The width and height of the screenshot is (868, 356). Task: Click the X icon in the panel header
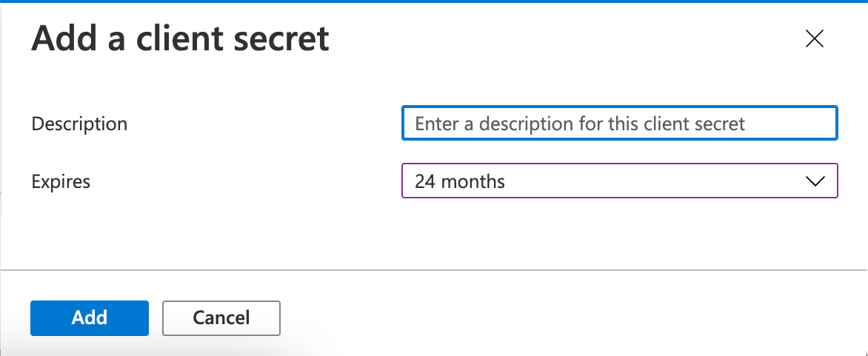click(814, 39)
